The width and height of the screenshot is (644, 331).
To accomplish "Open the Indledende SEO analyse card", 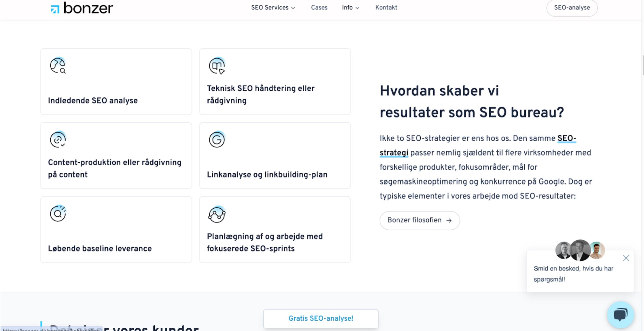I will tap(116, 82).
